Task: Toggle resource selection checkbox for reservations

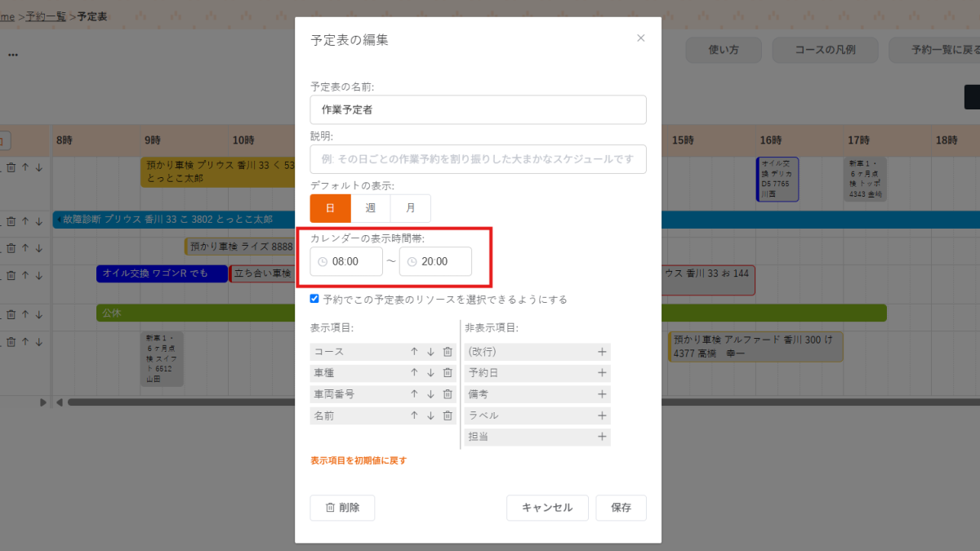Action: [x=314, y=299]
